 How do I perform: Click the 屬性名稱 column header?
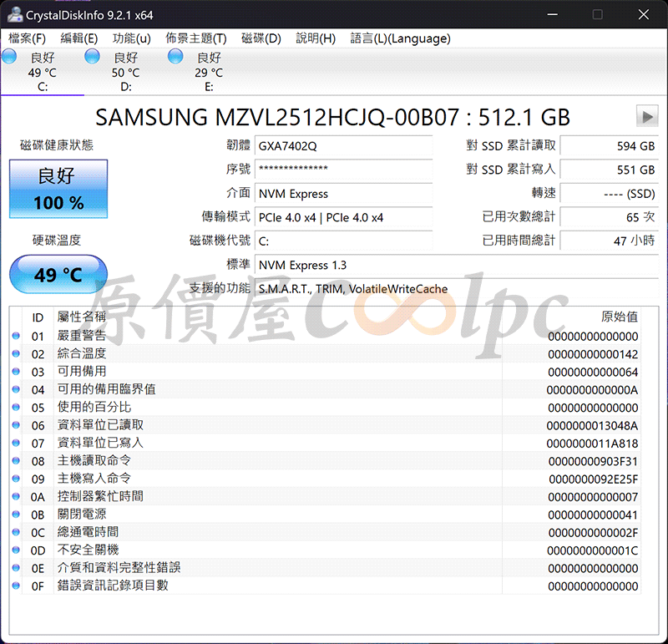point(82,317)
